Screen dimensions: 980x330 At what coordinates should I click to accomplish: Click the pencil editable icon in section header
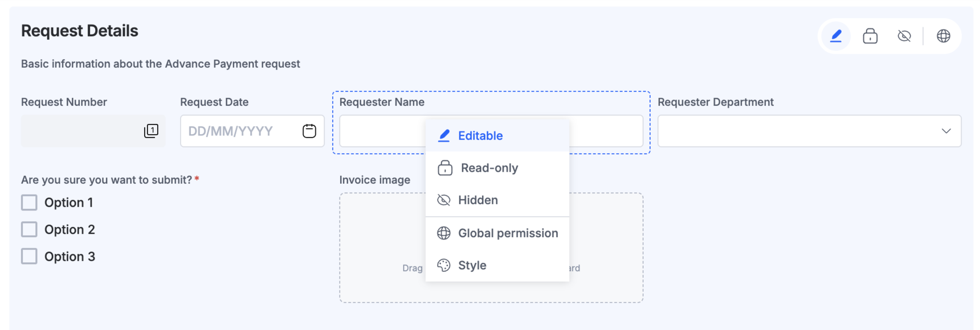[x=836, y=36]
